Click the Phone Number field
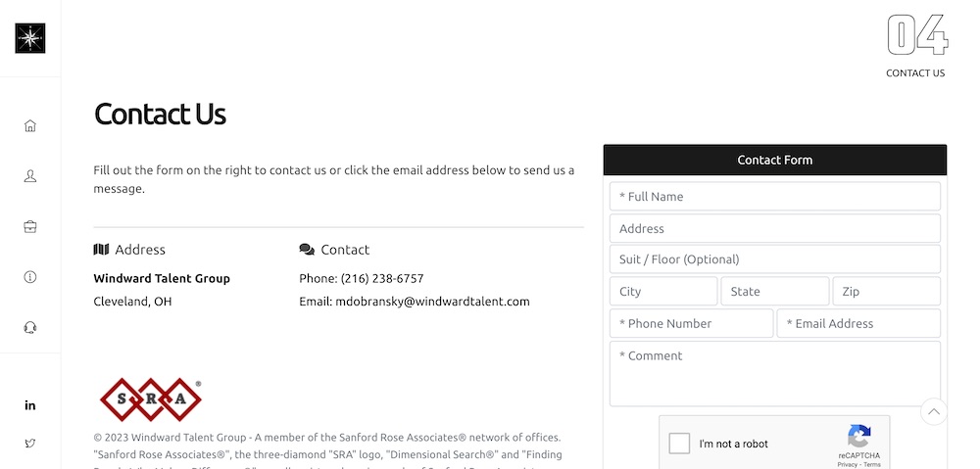The image size is (980, 469). (692, 323)
